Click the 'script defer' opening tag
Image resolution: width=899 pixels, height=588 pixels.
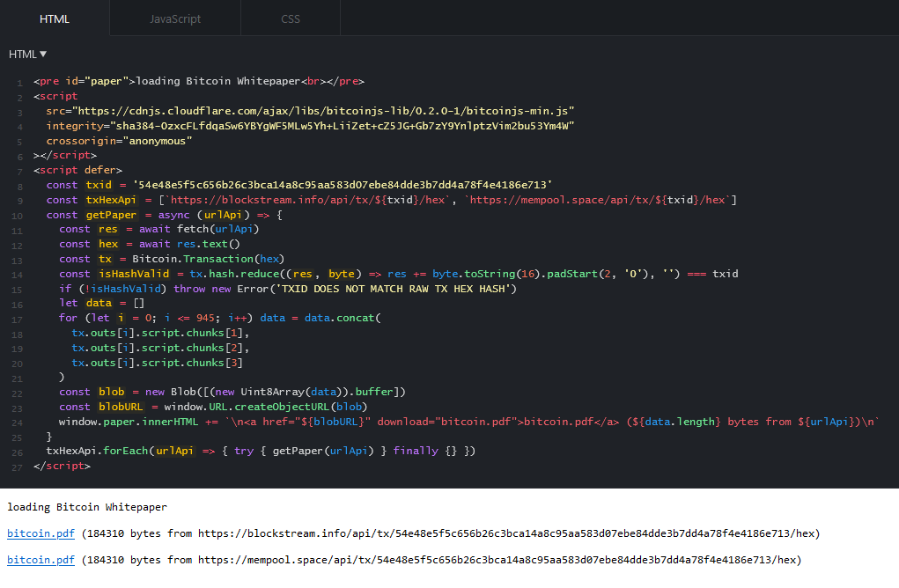(78, 170)
